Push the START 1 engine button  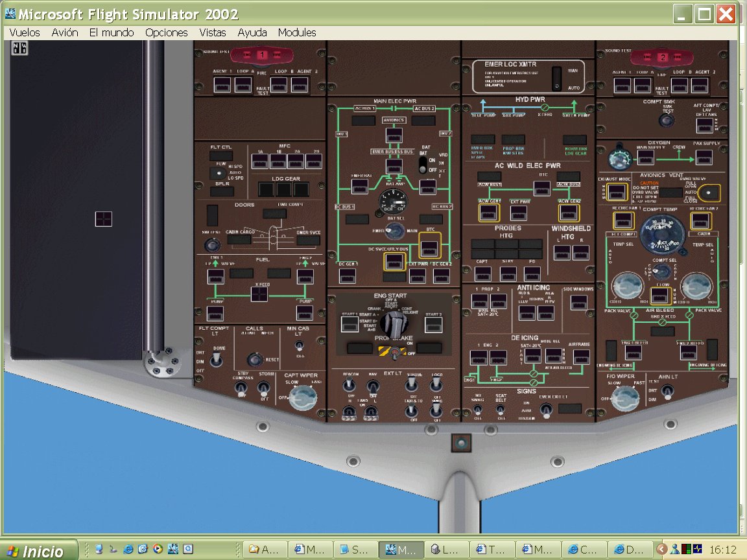point(350,324)
